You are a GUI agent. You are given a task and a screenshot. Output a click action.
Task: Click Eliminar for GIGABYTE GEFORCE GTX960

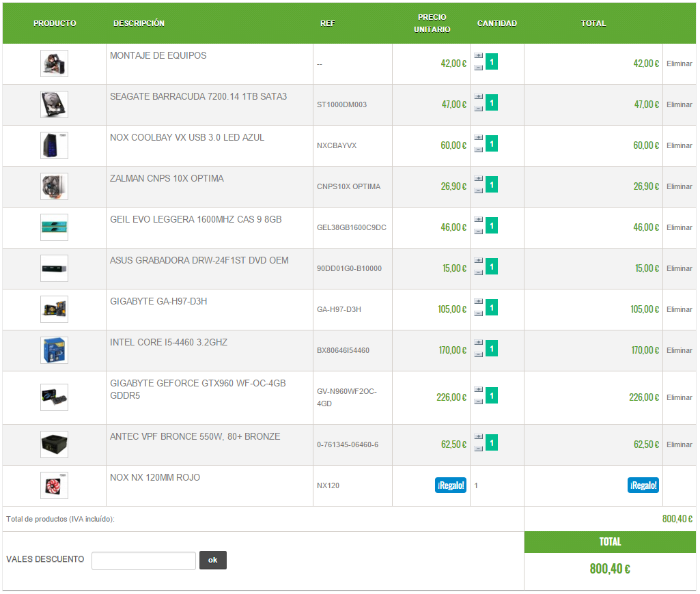pos(679,397)
